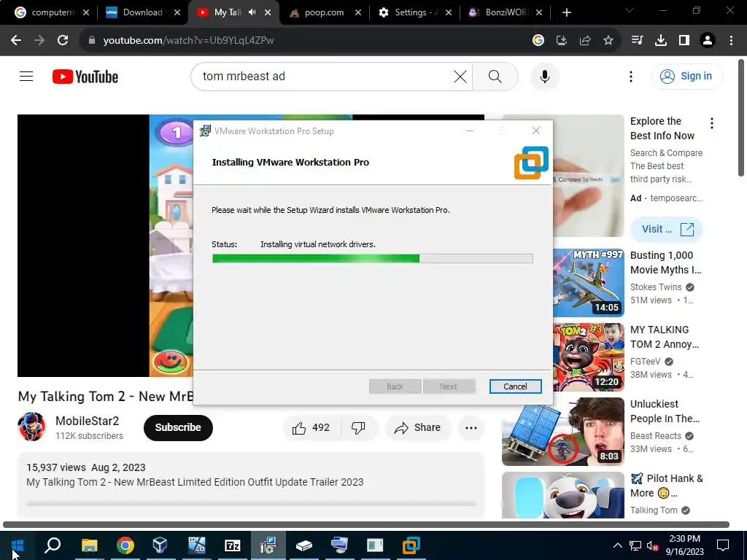Click the VMware installation progress bar
The image size is (747, 560).
373,259
